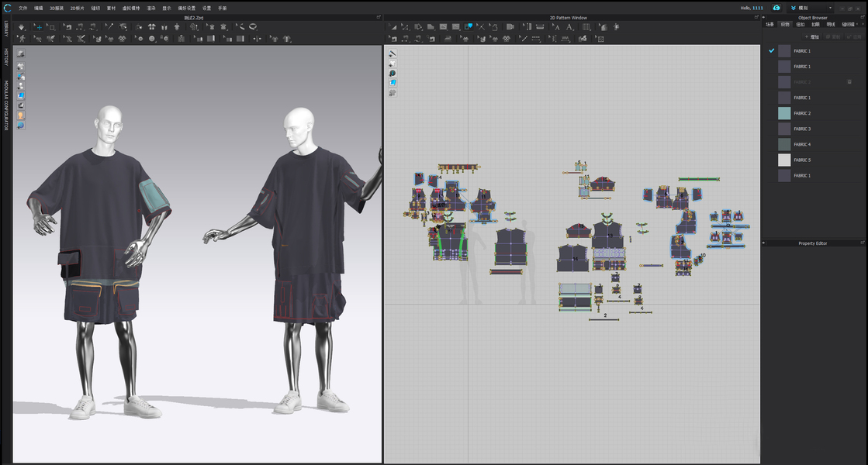Click the title label above the 3D window

(x=194, y=18)
